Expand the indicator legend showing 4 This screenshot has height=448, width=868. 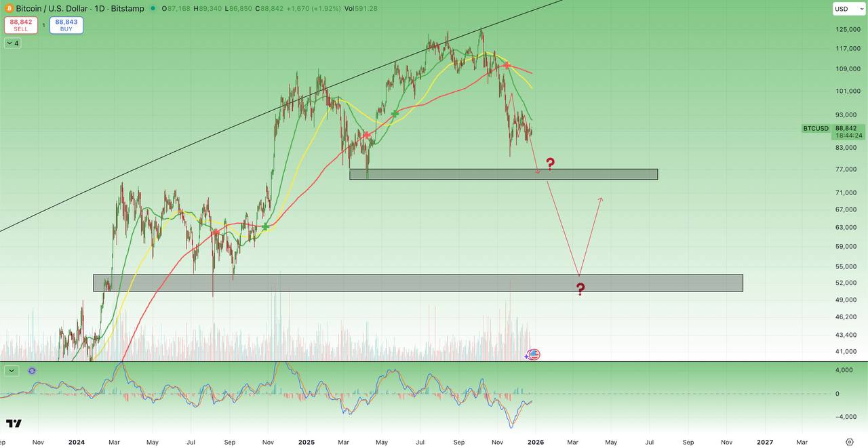point(12,43)
